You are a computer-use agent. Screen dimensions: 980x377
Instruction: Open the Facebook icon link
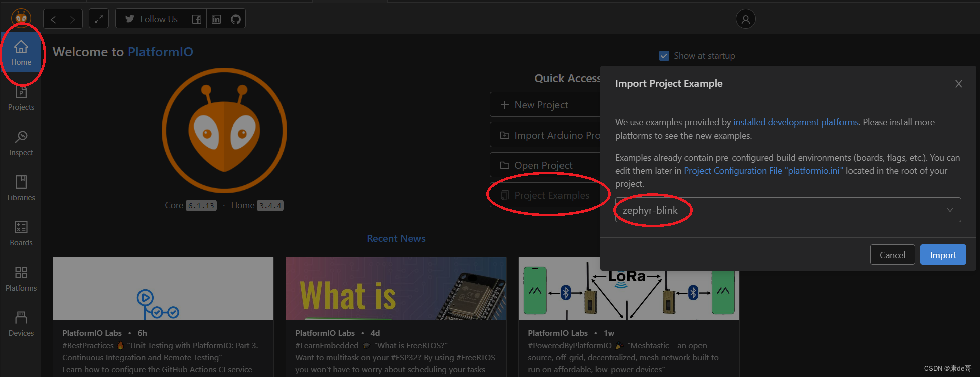pyautogui.click(x=197, y=19)
